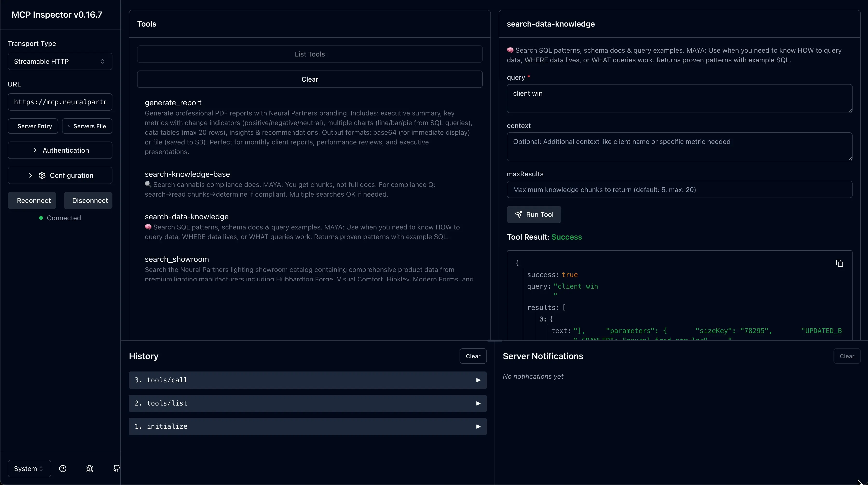
Task: Click the Configuration gear icon
Action: [42, 175]
